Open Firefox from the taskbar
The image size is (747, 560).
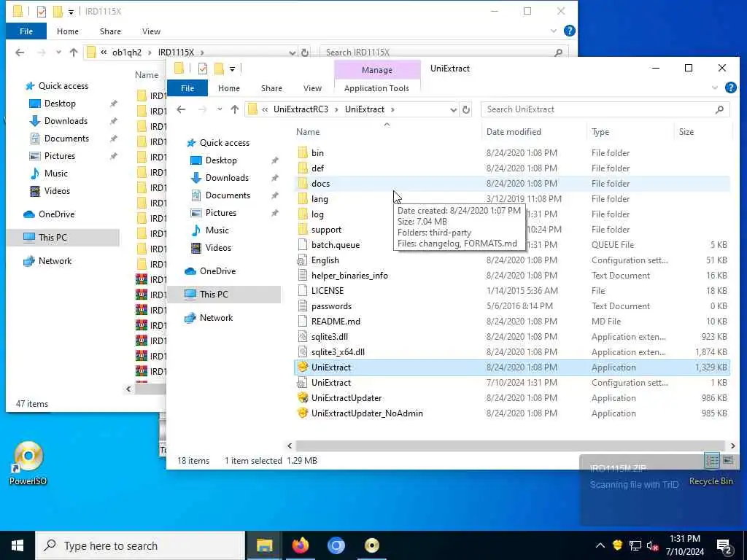click(x=300, y=545)
